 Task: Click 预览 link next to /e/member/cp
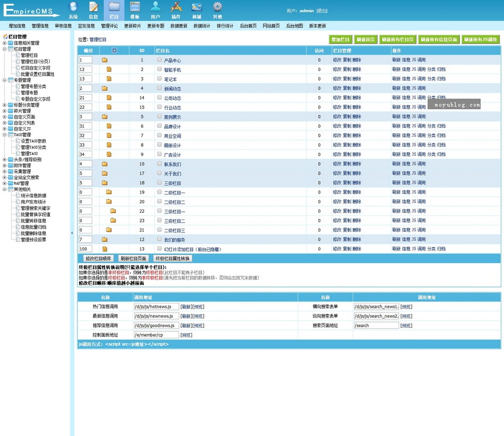pyautogui.click(x=186, y=335)
